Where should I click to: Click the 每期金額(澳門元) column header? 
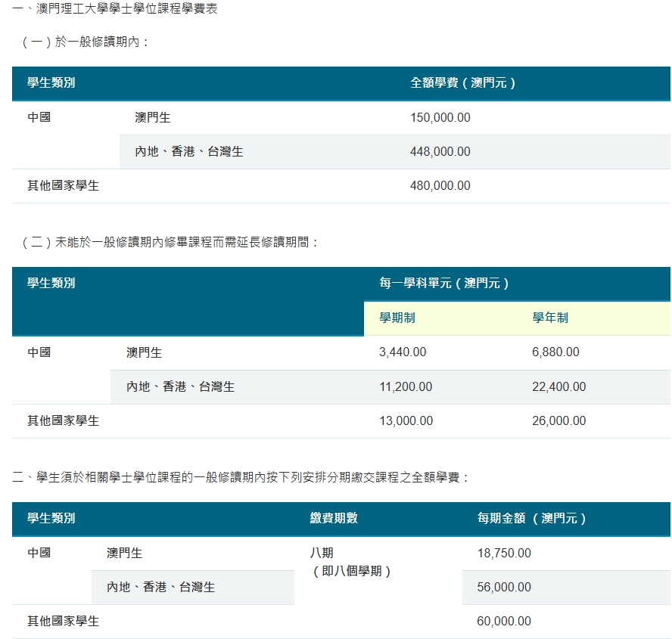(x=532, y=519)
